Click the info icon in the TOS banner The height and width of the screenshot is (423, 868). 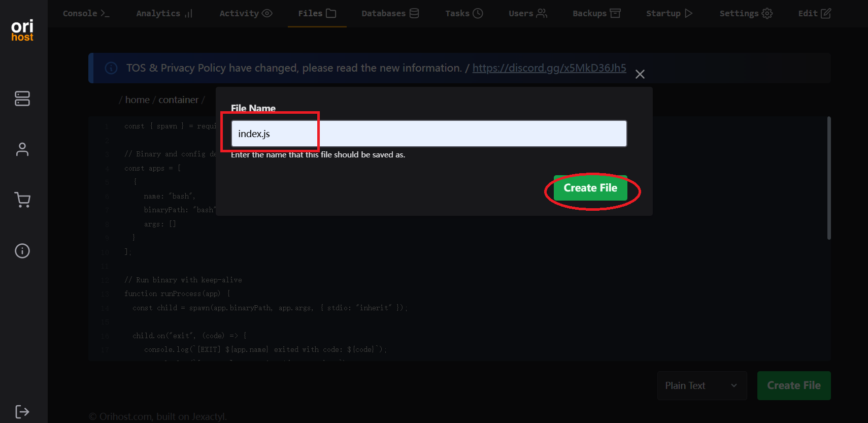tap(111, 68)
